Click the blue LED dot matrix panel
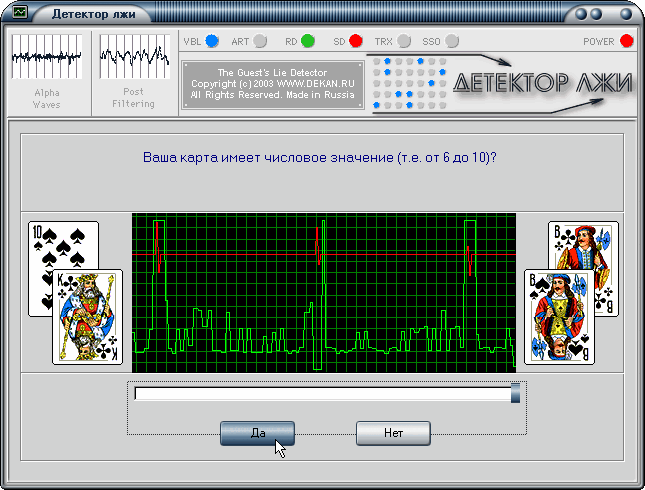Viewport: 645px width, 490px height. [409, 84]
